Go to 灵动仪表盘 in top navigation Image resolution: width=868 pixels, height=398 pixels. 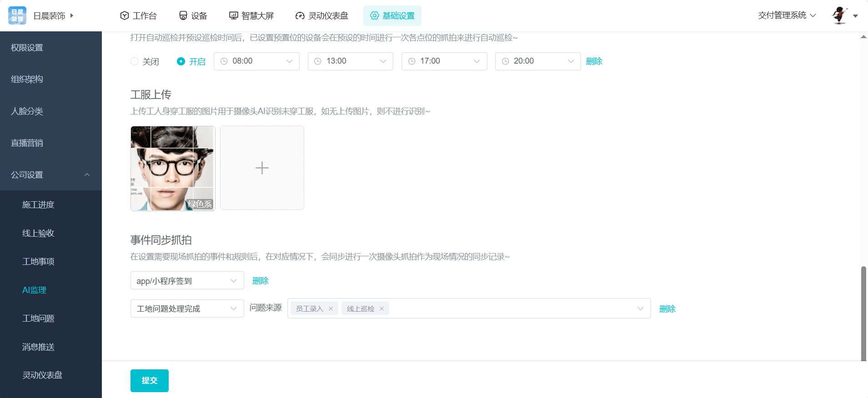(322, 16)
